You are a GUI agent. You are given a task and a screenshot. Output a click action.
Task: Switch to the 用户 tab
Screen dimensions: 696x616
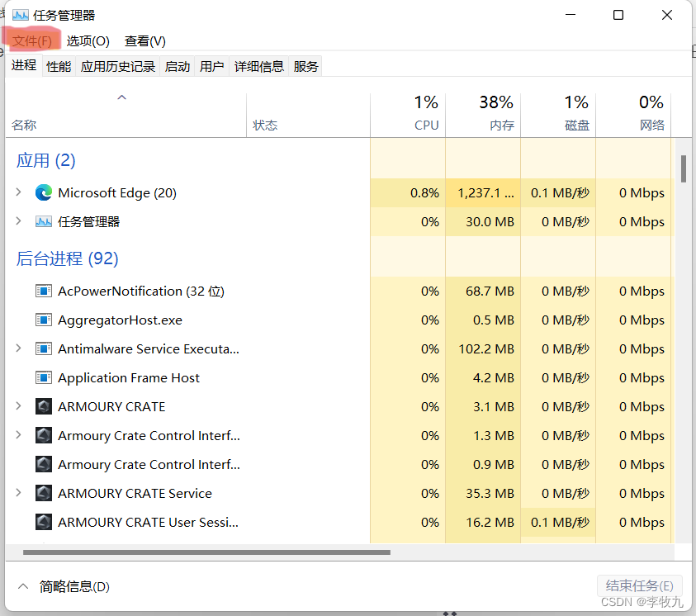(x=211, y=67)
